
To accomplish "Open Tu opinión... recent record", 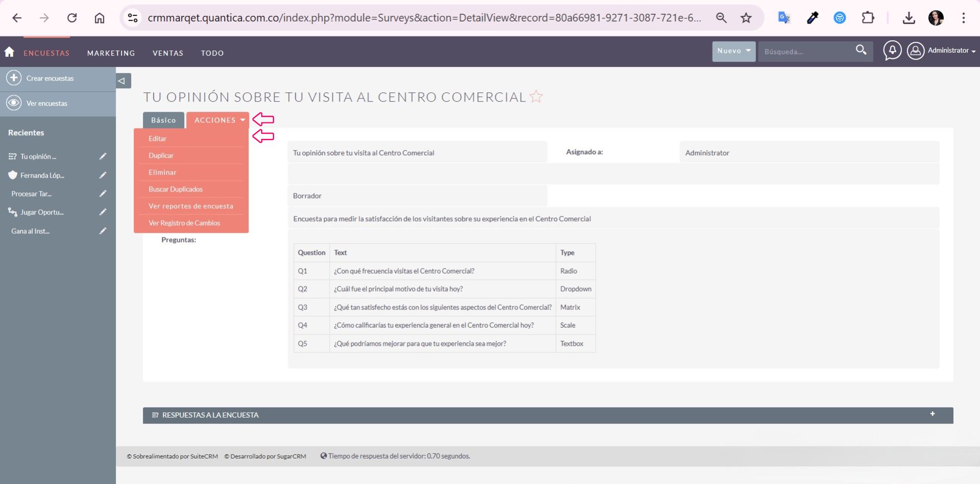I will 38,157.
